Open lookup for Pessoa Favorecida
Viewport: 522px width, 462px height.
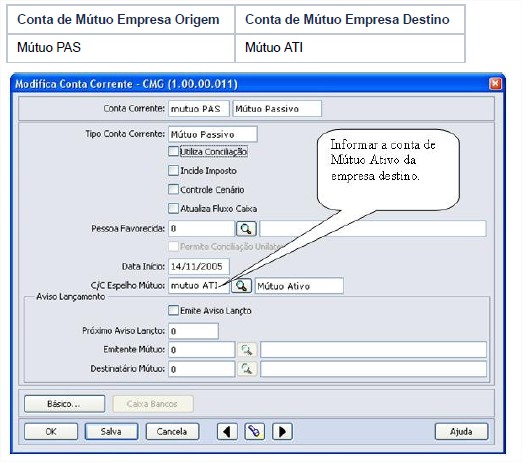point(246,229)
